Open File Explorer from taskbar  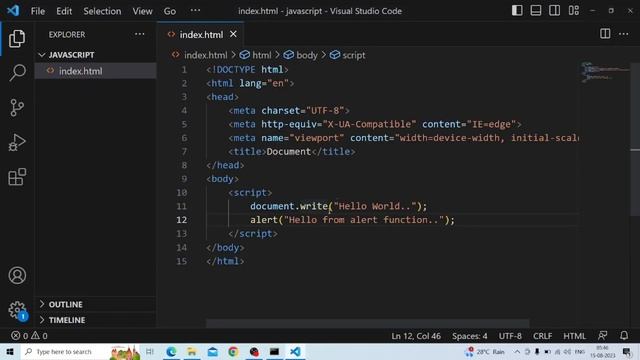click(x=192, y=352)
